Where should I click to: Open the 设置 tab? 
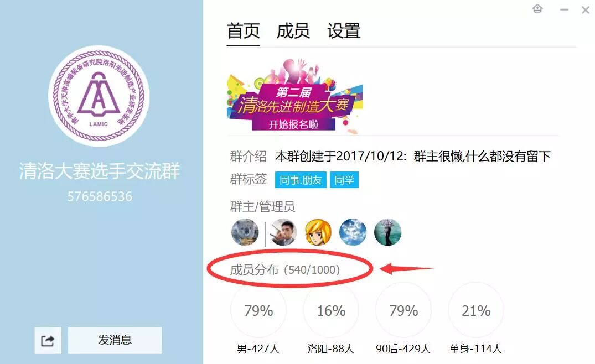click(344, 31)
